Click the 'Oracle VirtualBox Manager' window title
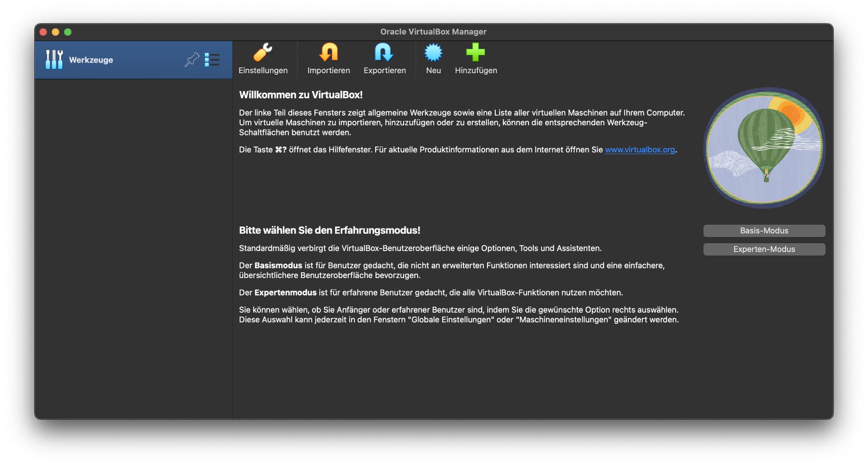 [434, 32]
